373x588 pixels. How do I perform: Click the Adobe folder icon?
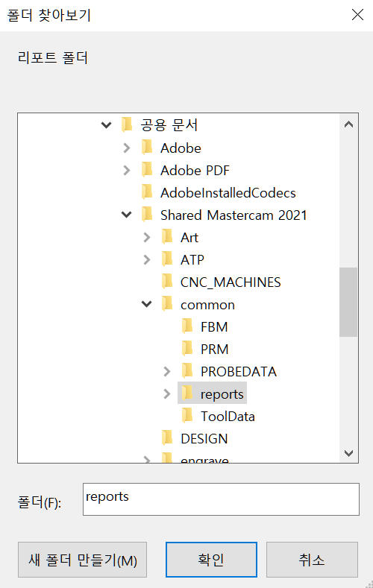click(147, 147)
